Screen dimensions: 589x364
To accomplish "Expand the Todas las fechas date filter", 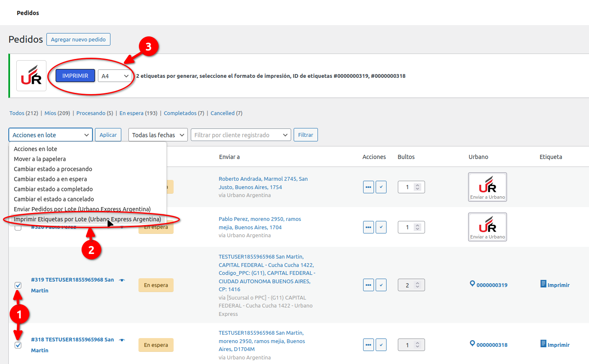I will pyautogui.click(x=158, y=135).
